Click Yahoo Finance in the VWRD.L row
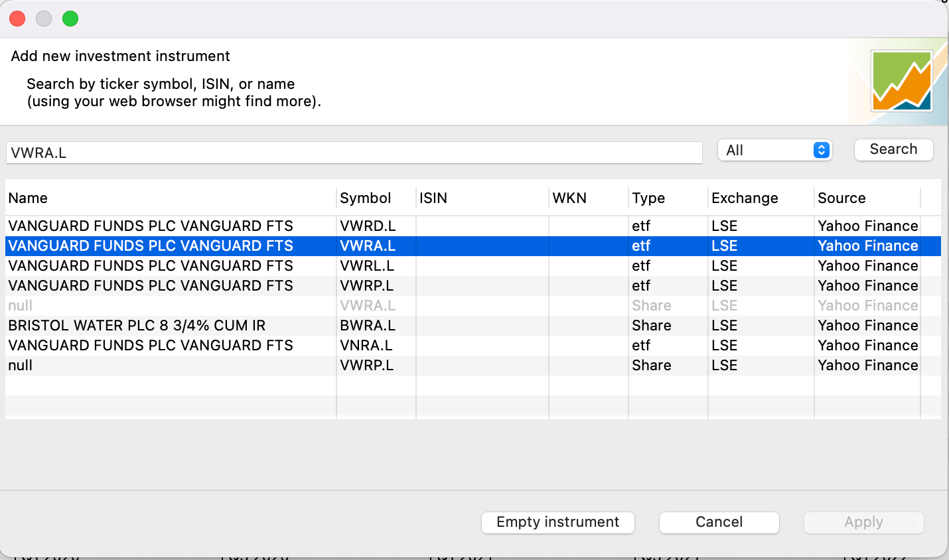Screen dimensions: 949x560 click(868, 226)
